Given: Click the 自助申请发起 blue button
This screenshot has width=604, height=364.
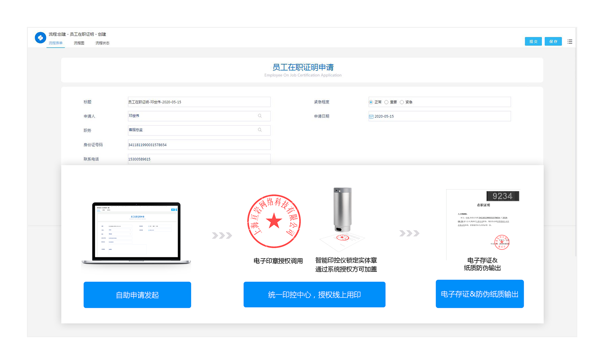Looking at the screenshot, I should [137, 295].
